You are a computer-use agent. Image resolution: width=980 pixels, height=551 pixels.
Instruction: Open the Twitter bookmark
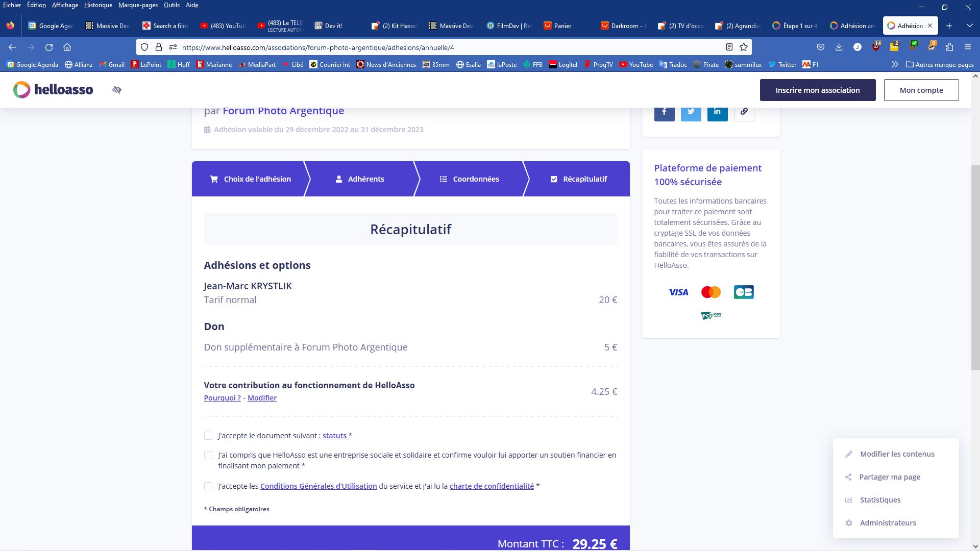pyautogui.click(x=782, y=64)
